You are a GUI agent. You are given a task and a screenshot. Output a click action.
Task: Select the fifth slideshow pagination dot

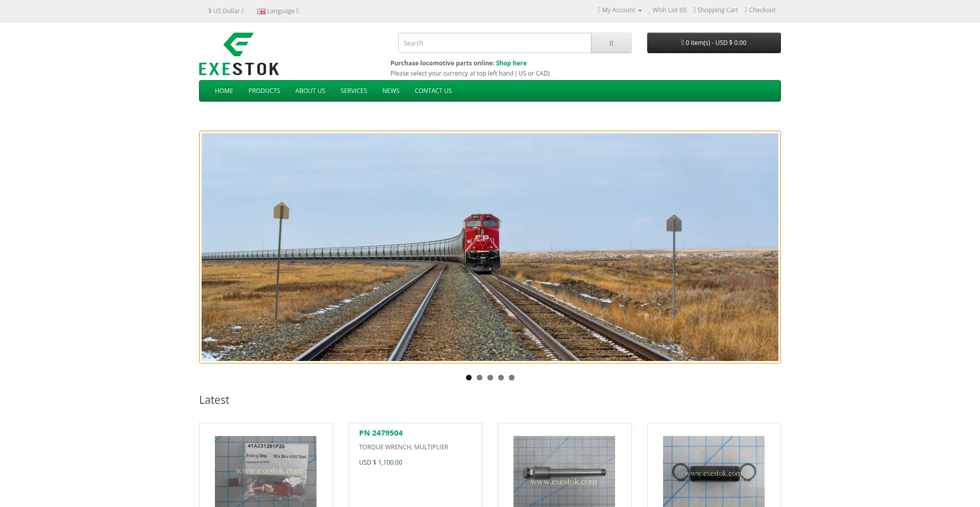pos(511,378)
